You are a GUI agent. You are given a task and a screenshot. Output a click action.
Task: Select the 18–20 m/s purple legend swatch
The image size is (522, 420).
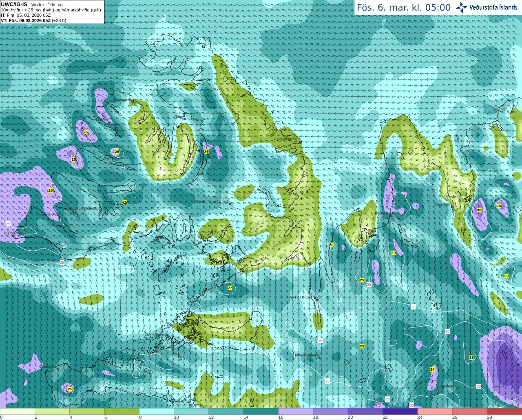(x=331, y=411)
